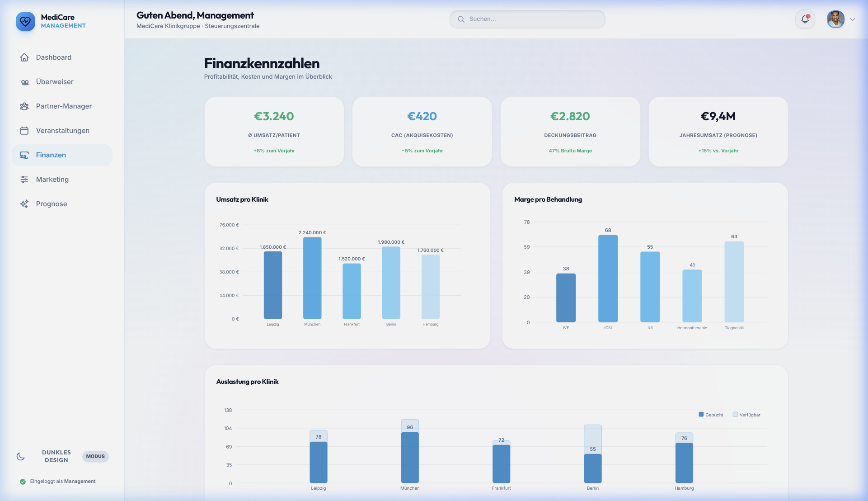
Task: Click Leipzig bar in Umsatz chart
Action: coord(273,285)
